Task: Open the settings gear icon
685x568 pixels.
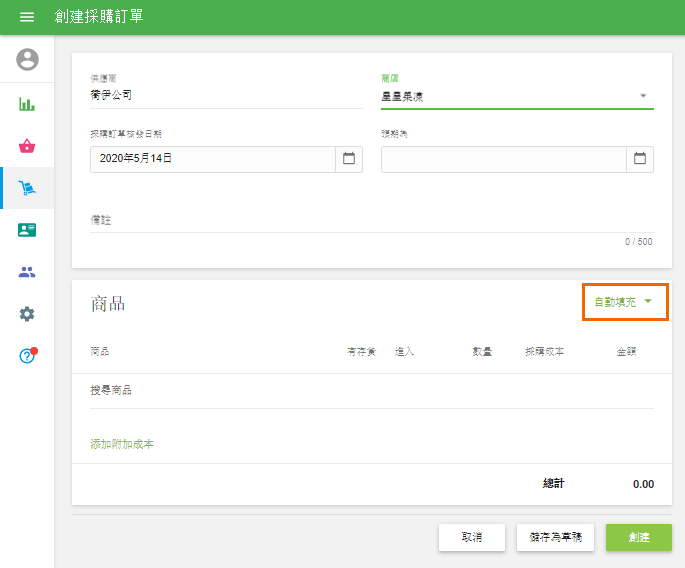Action: [x=27, y=314]
